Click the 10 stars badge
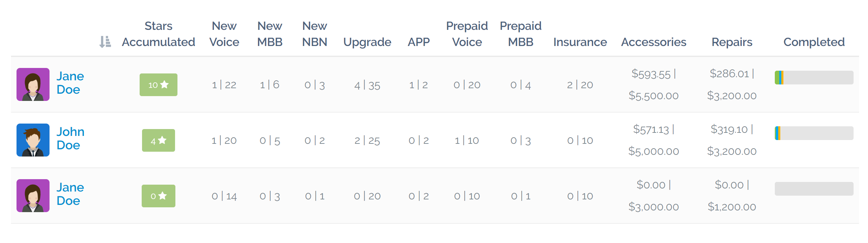This screenshot has height=243, width=868. 159,85
